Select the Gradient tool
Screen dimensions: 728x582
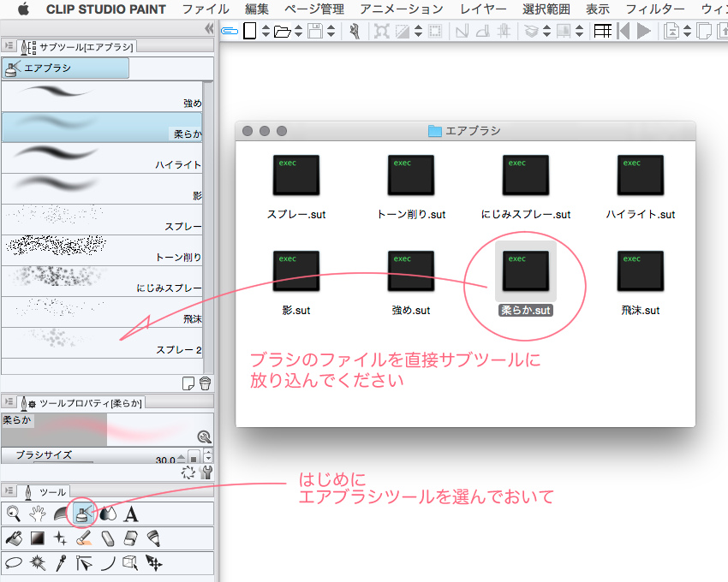[x=37, y=538]
